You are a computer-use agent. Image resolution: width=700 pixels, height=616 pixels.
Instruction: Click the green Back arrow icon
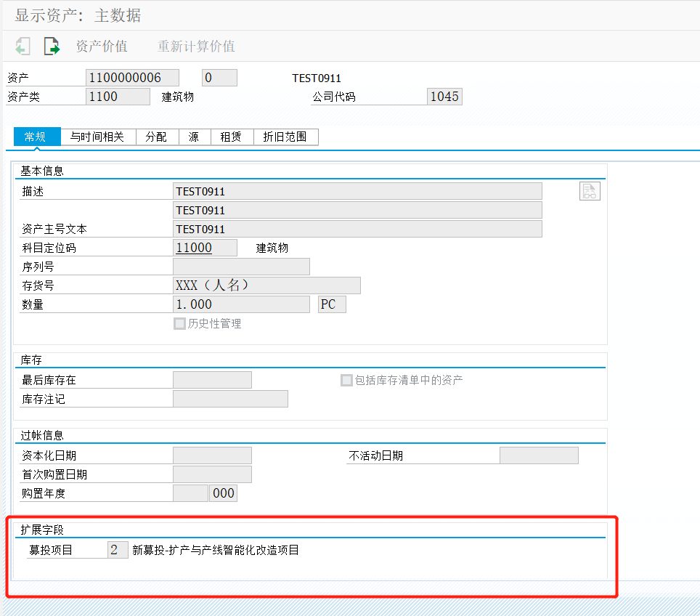(22, 46)
